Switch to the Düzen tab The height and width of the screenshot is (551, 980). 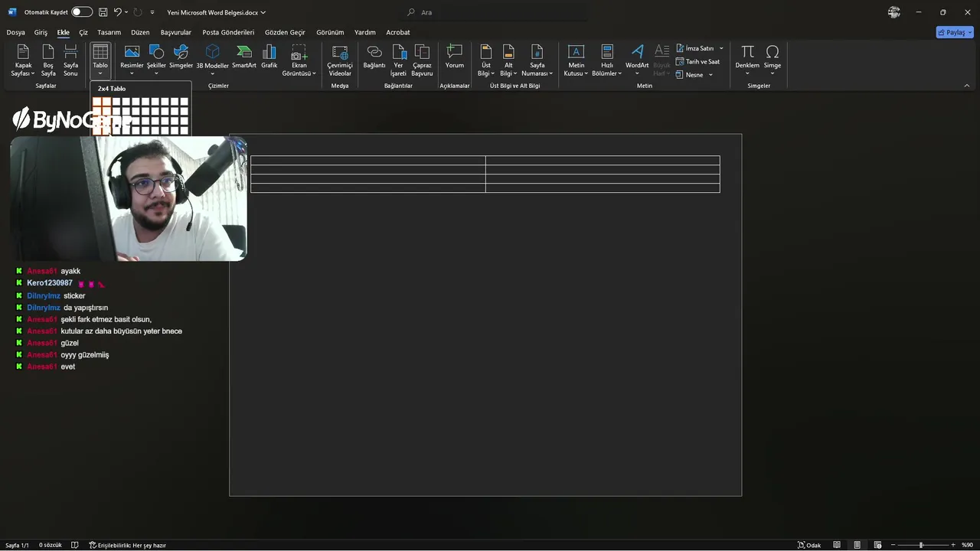[140, 32]
